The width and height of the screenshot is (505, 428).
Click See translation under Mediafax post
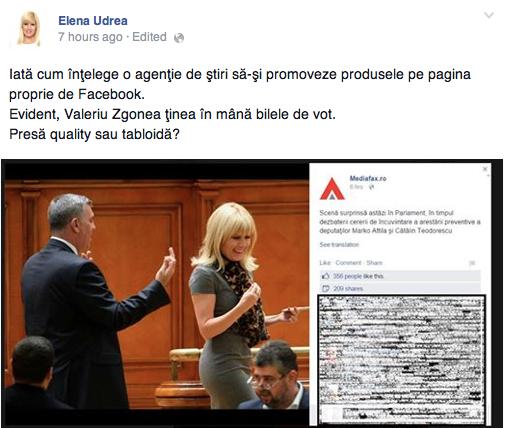pos(339,245)
